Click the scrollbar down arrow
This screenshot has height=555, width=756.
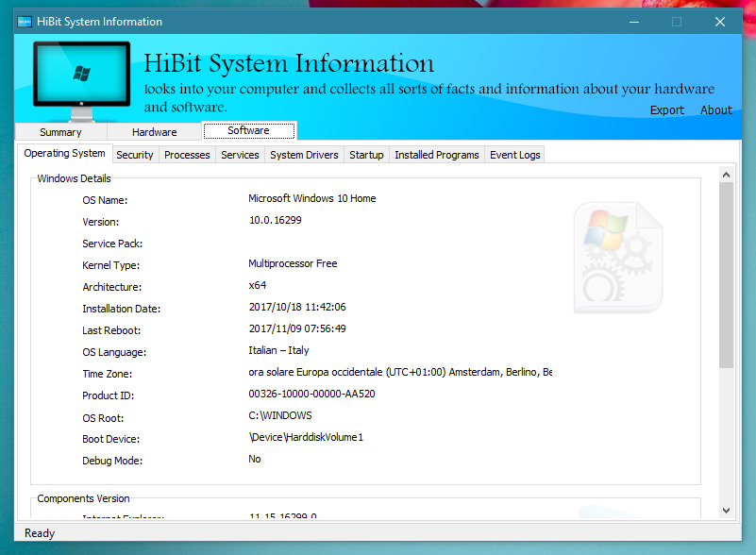pyautogui.click(x=726, y=510)
